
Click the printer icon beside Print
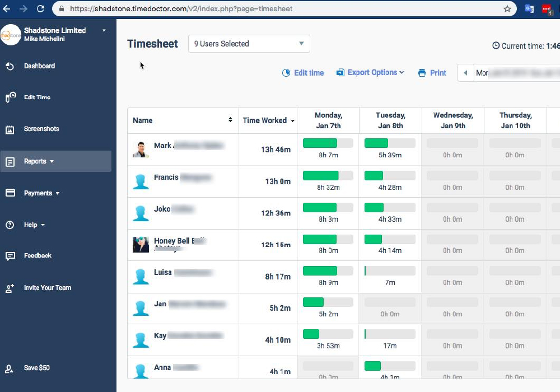pyautogui.click(x=422, y=73)
